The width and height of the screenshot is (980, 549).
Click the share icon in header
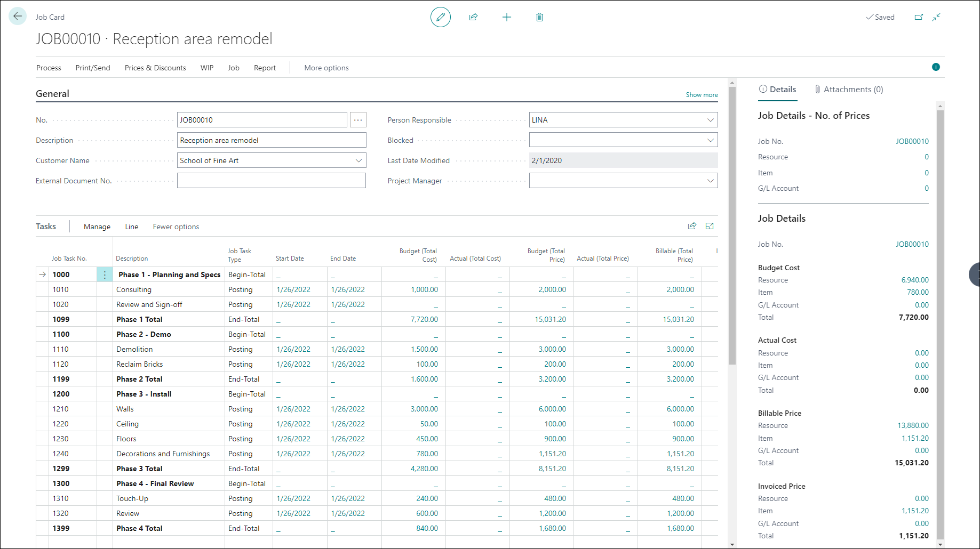pos(473,17)
